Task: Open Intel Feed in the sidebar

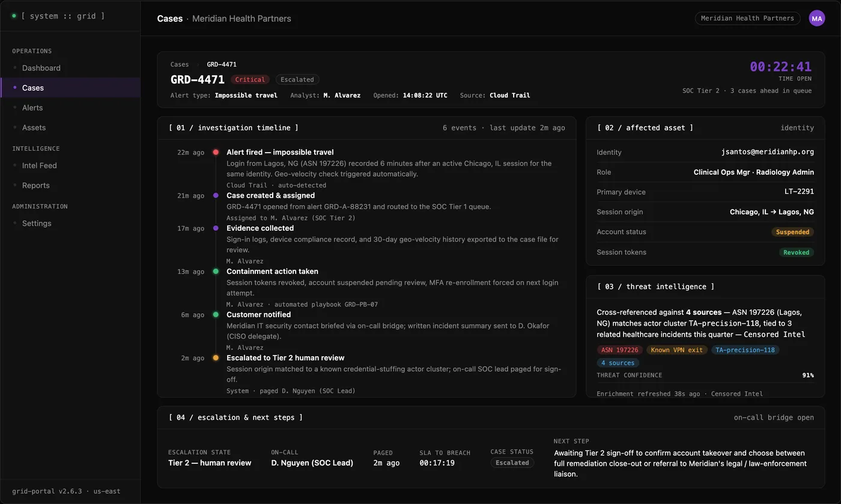Action: (70, 165)
